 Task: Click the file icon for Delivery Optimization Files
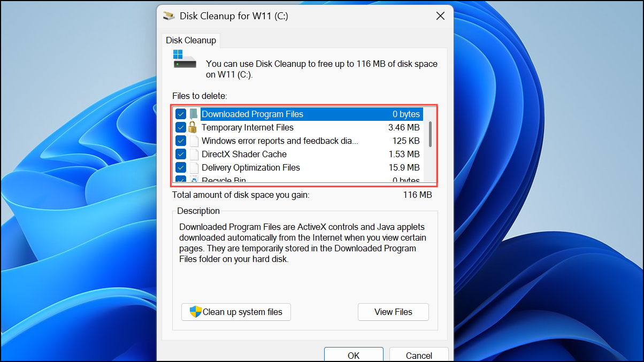pyautogui.click(x=194, y=168)
